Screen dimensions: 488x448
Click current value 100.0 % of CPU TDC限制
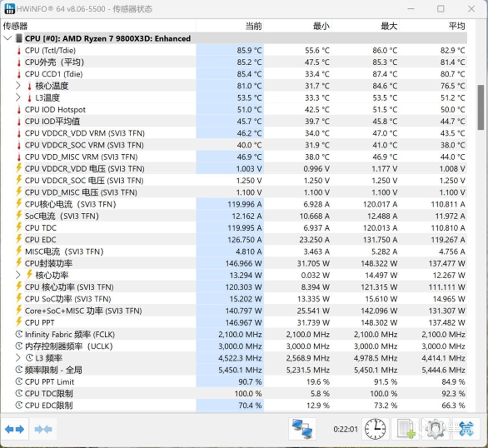click(x=248, y=393)
